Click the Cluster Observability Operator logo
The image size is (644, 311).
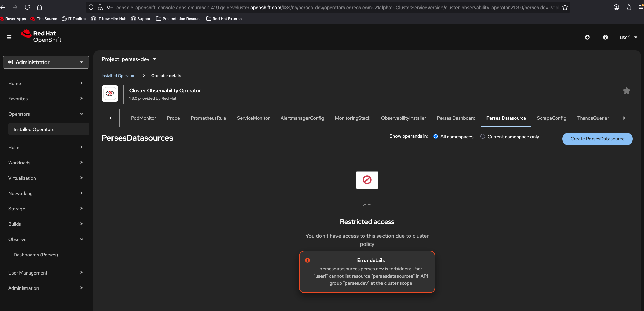pyautogui.click(x=110, y=93)
